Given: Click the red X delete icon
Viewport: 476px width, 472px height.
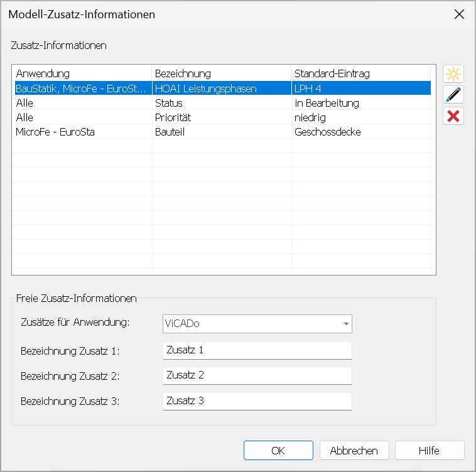Looking at the screenshot, I should pos(453,116).
